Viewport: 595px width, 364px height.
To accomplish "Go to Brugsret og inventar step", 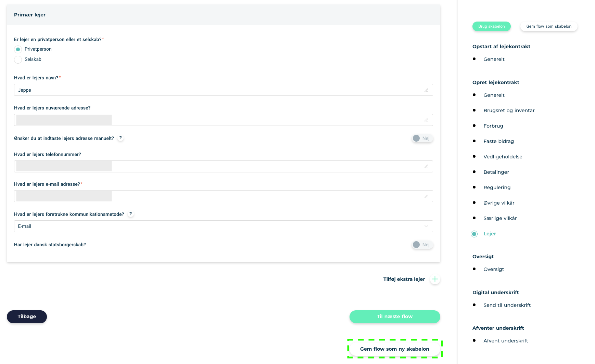I will (x=509, y=110).
